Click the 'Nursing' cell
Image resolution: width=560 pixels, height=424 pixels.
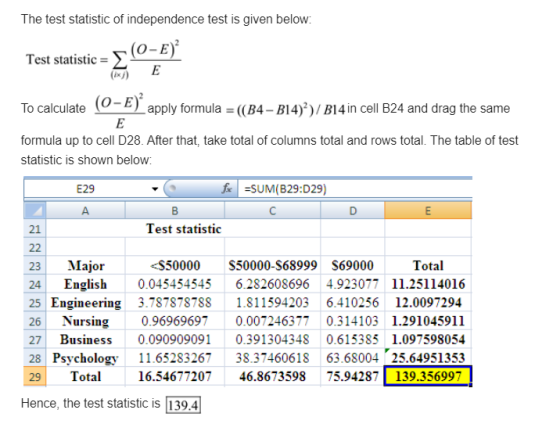(x=86, y=321)
